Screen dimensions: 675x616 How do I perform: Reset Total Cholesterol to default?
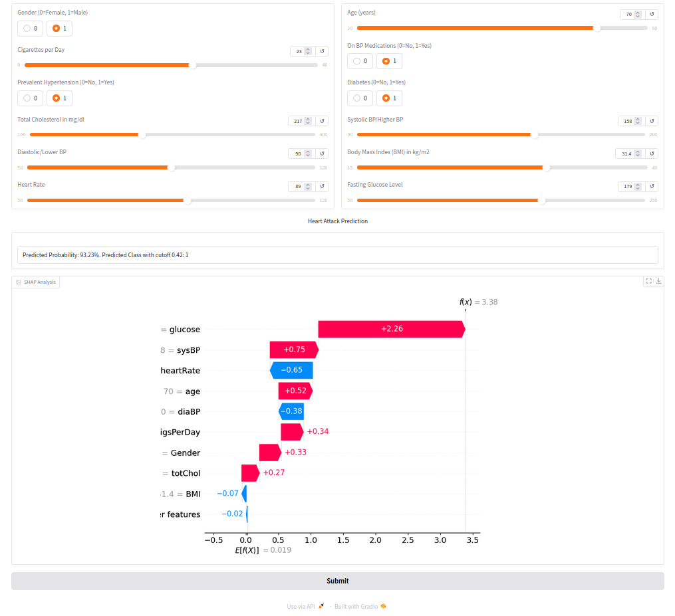pyautogui.click(x=323, y=121)
